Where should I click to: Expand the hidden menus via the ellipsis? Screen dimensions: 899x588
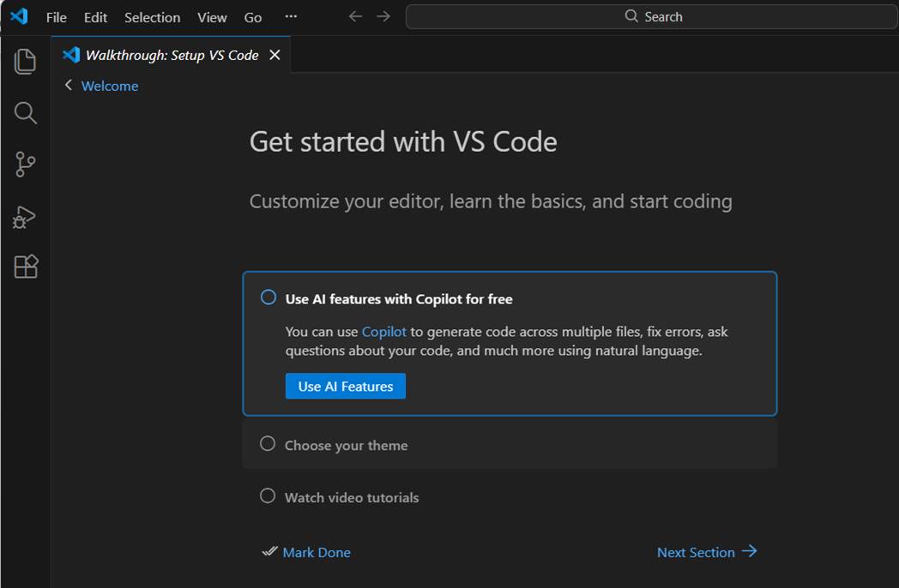point(291,17)
